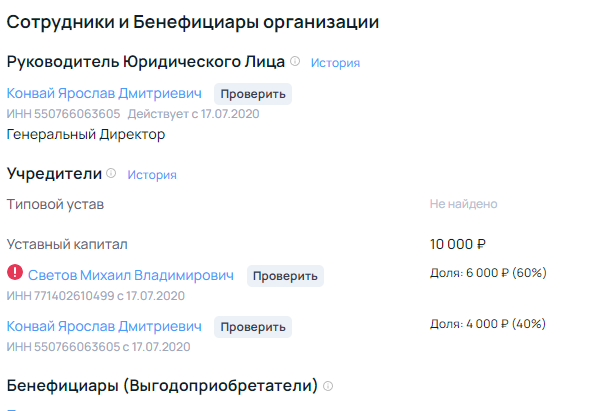Click Проверить button beside founder Конвай with 40% share
This screenshot has height=411, width=590.
[253, 327]
